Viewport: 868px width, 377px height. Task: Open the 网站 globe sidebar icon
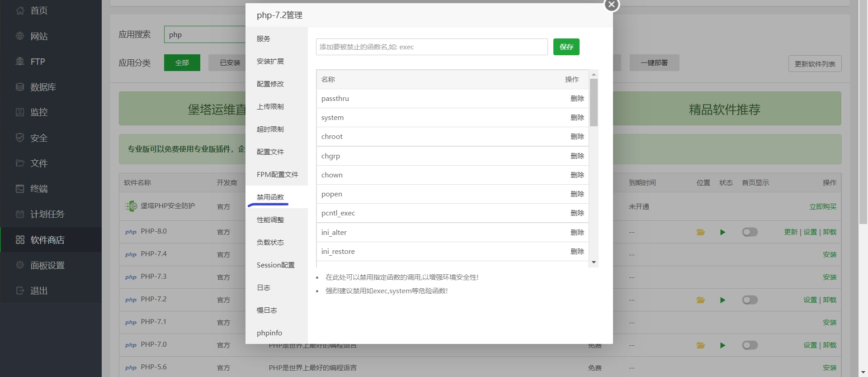tap(20, 36)
